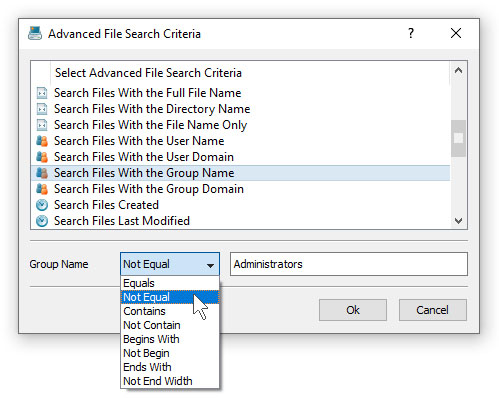The image size is (499, 398).
Task: Select Search Files With the Directory Name
Action: (x=240, y=109)
